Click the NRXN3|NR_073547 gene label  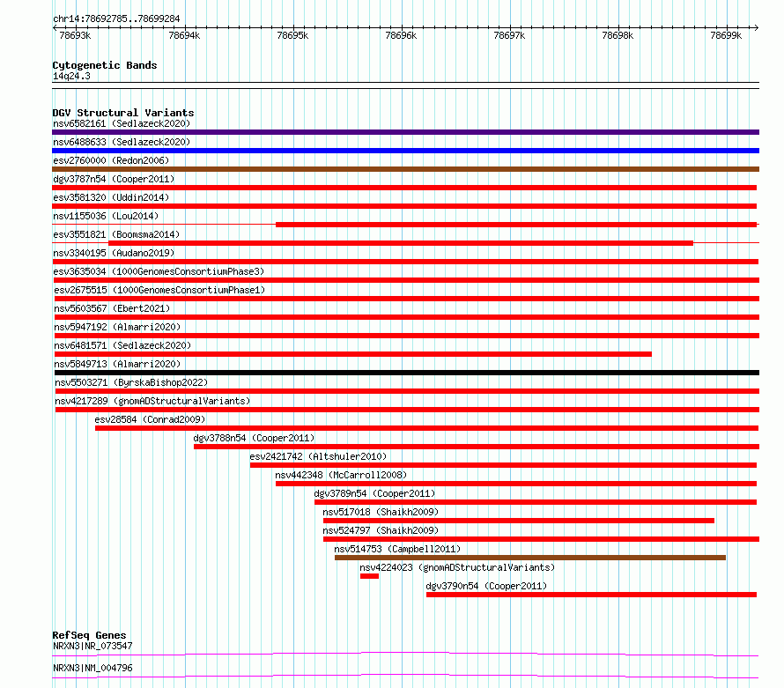point(92,646)
